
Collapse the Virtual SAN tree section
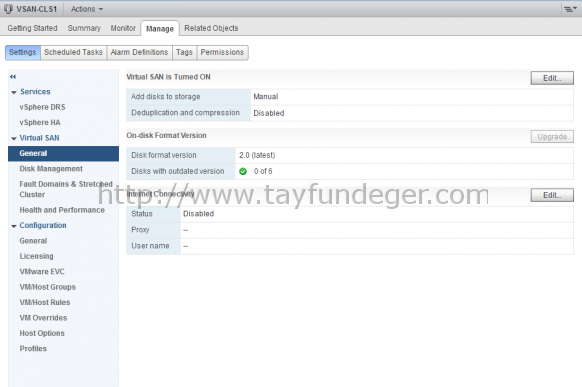click(14, 138)
